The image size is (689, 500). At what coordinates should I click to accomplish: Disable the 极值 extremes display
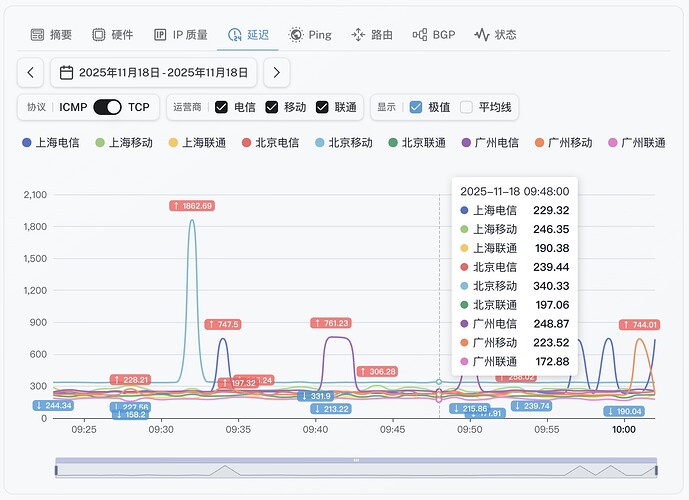pos(415,107)
